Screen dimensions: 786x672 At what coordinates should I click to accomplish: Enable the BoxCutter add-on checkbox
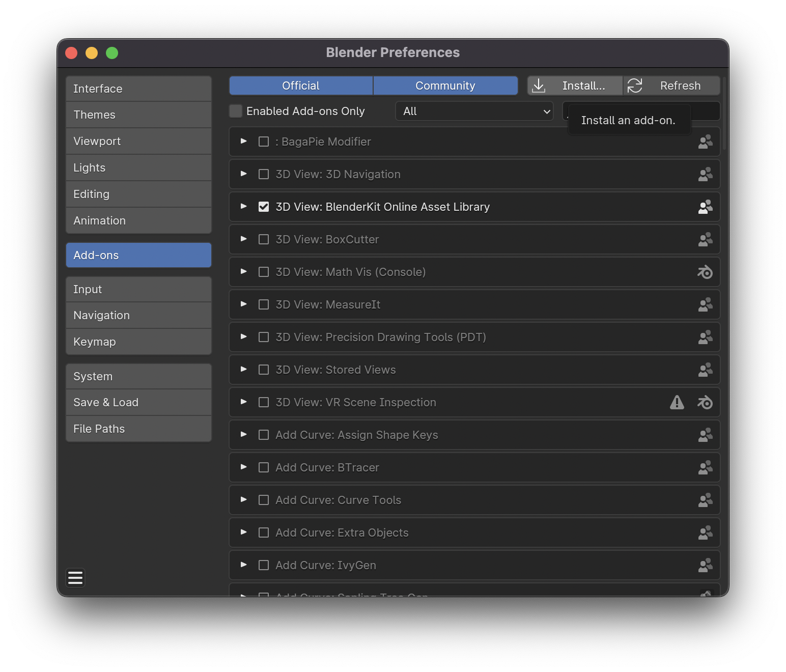click(264, 239)
